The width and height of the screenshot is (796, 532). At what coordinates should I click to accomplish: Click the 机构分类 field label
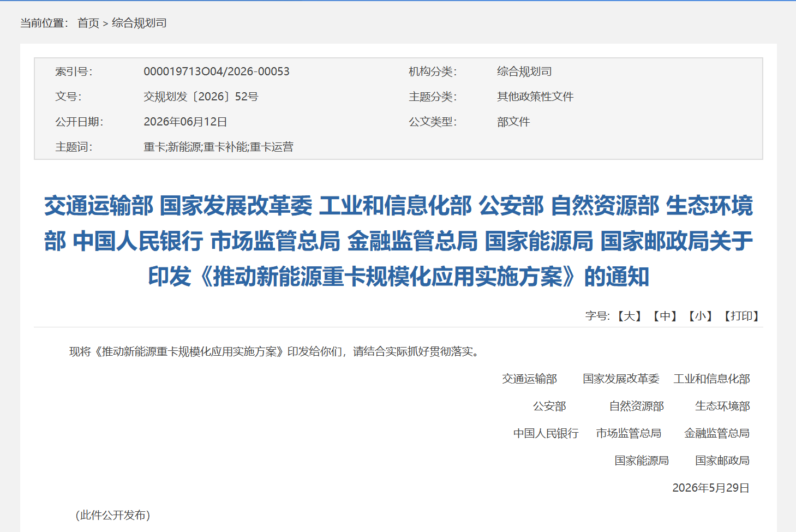(433, 71)
